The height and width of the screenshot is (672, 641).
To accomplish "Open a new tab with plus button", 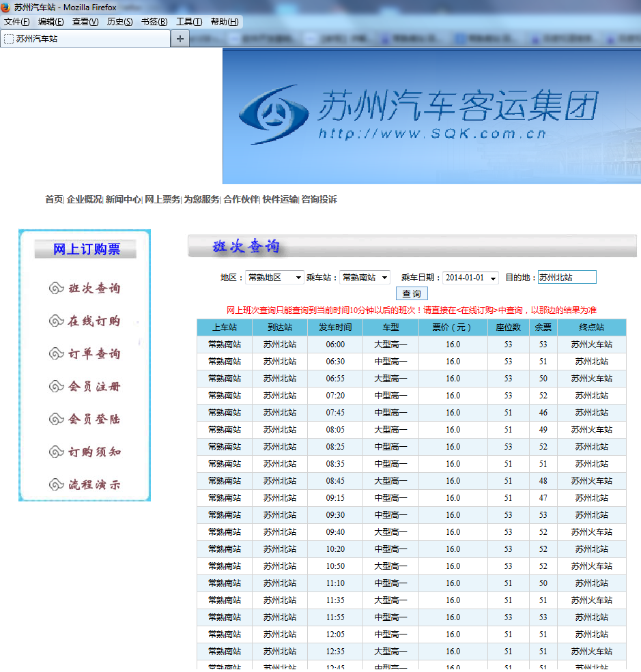I will click(180, 39).
